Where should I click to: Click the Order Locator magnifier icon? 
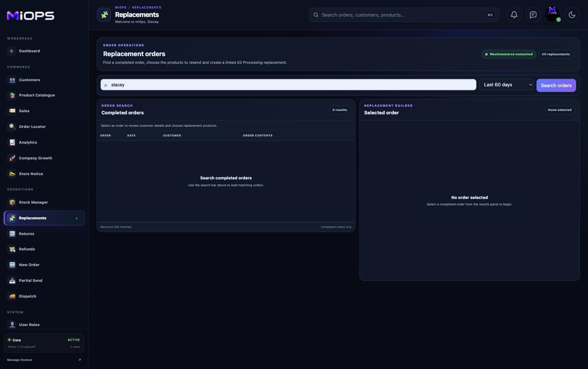(12, 127)
